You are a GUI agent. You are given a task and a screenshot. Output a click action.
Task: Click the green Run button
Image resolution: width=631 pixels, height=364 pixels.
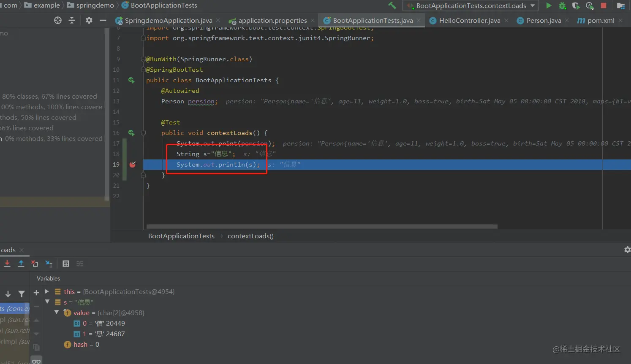549,5
